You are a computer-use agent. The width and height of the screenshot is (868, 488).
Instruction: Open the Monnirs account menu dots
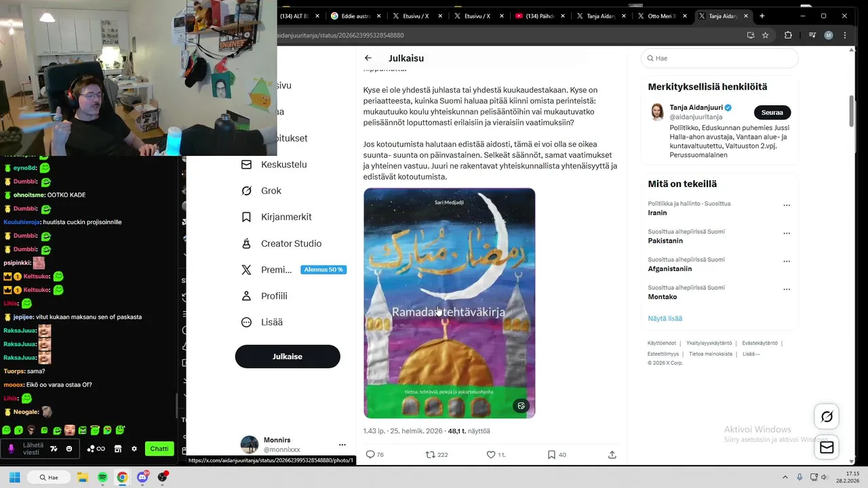342,445
